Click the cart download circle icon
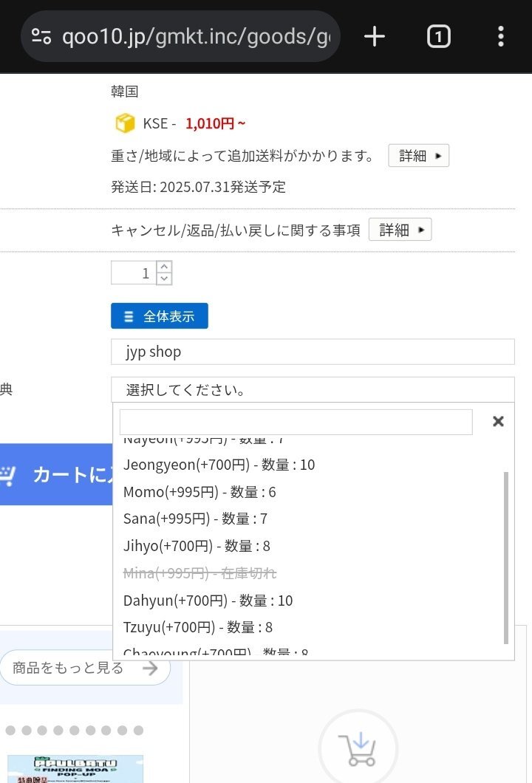The width and height of the screenshot is (532, 783). coord(358,748)
